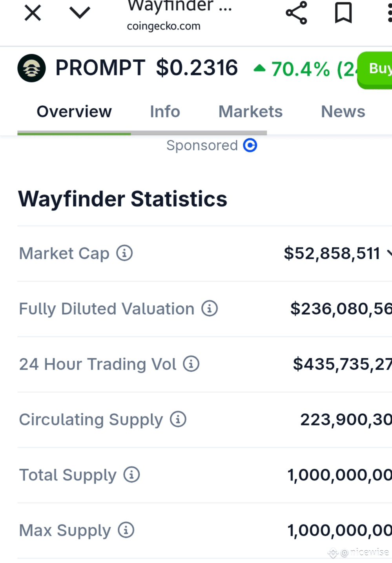
Task: Open Max Supply info tooltip
Action: [126, 530]
